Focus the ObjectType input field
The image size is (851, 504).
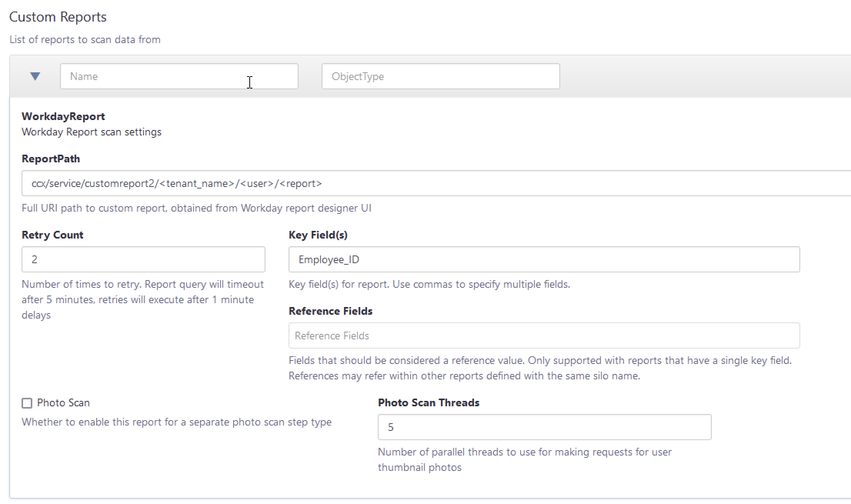[x=441, y=76]
